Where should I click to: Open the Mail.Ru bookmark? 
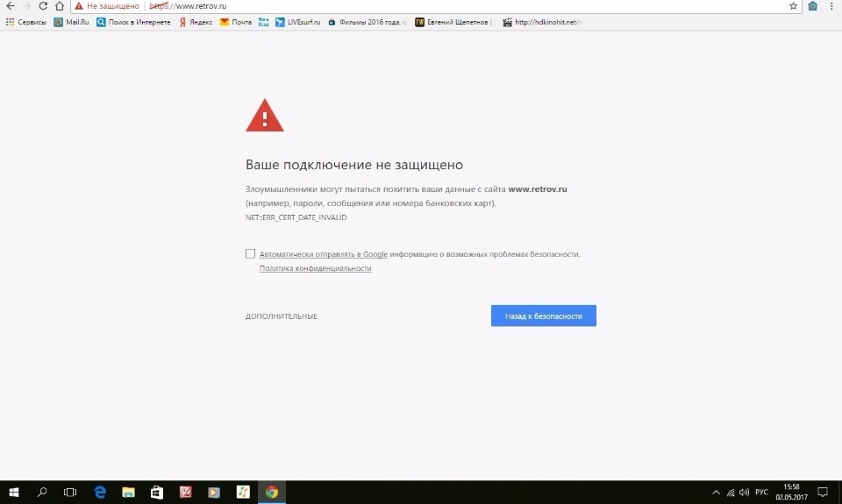click(x=71, y=22)
